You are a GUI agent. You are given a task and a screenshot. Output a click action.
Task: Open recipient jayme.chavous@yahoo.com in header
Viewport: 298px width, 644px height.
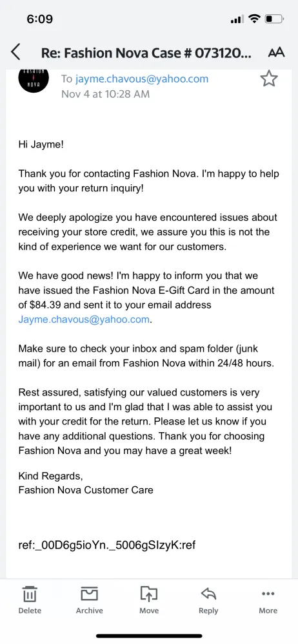[x=142, y=79]
